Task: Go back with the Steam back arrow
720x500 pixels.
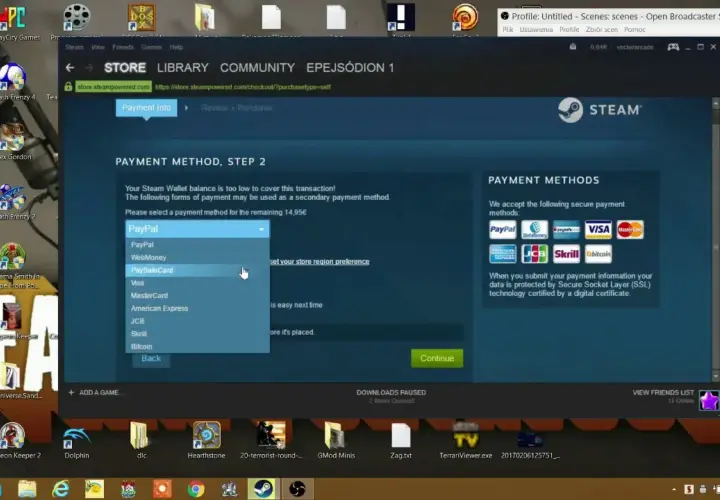Action: click(x=70, y=68)
